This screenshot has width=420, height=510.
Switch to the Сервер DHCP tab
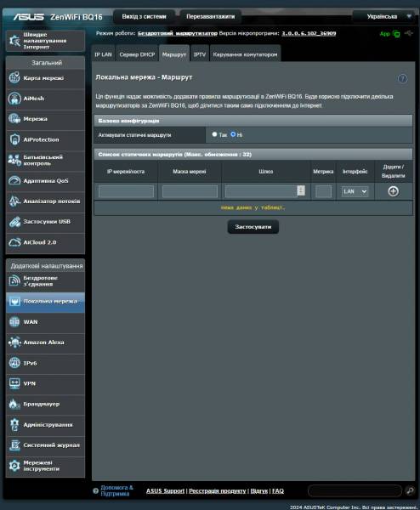click(x=137, y=54)
